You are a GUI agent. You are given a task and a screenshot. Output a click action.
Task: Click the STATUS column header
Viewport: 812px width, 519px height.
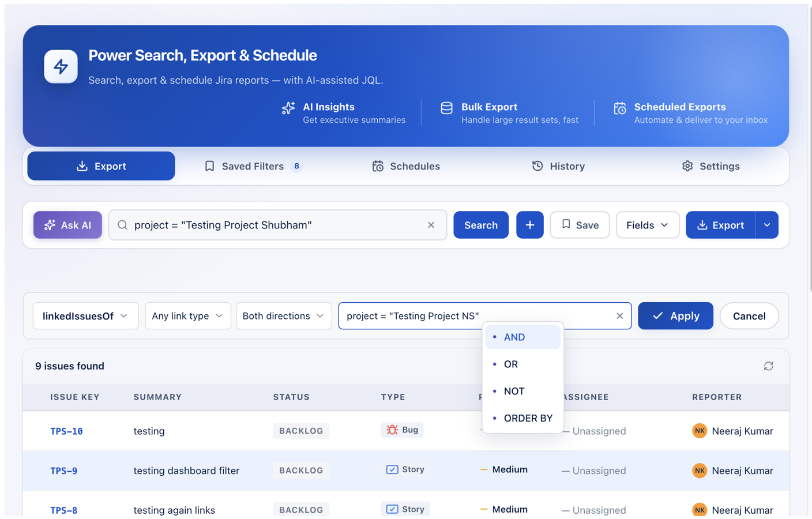291,397
